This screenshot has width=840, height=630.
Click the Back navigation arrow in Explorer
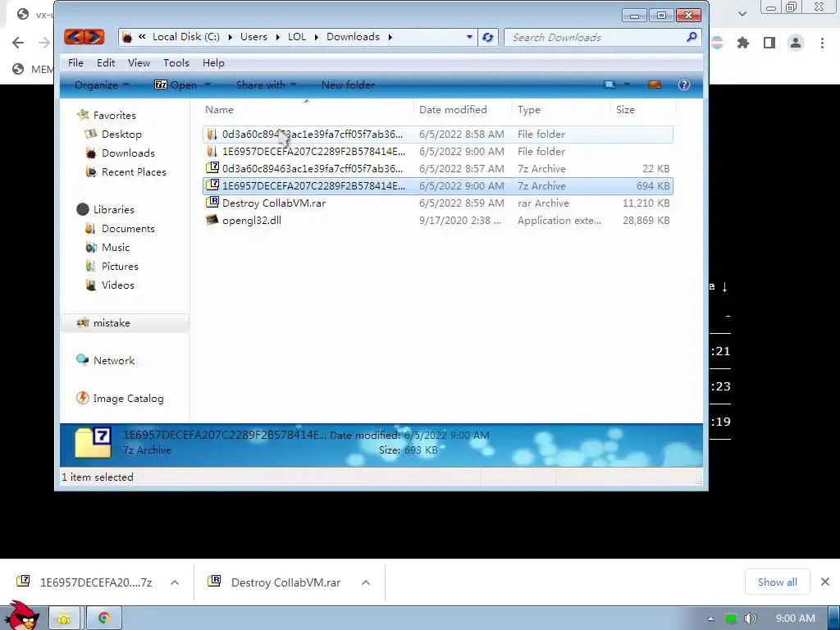(75, 37)
